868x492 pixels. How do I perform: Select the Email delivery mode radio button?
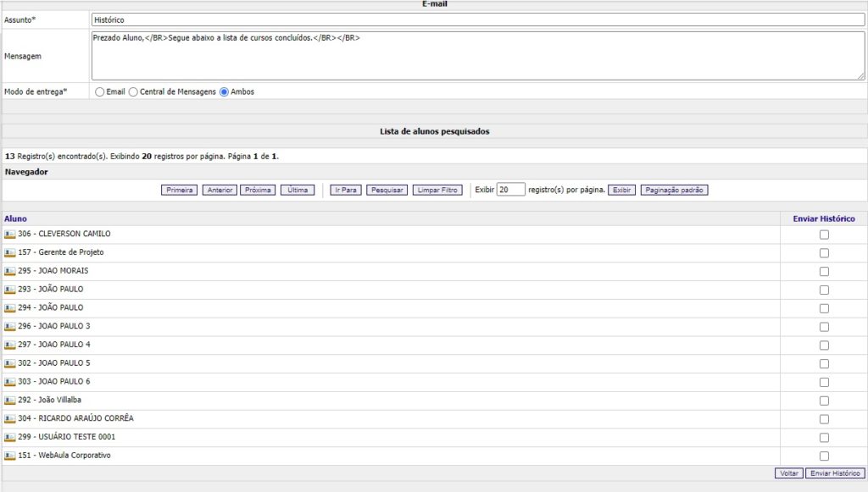click(100, 91)
